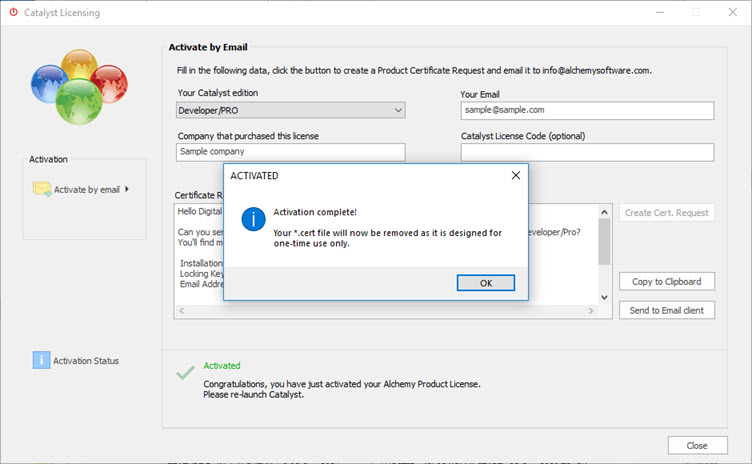
Task: Click the Company that purchased this license field
Action: (x=290, y=152)
